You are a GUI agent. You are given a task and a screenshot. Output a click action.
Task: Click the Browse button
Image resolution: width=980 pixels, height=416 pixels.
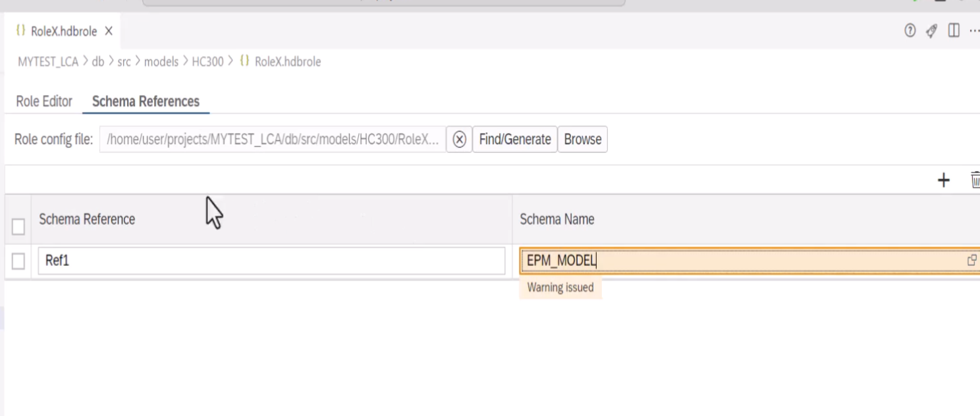(x=582, y=140)
